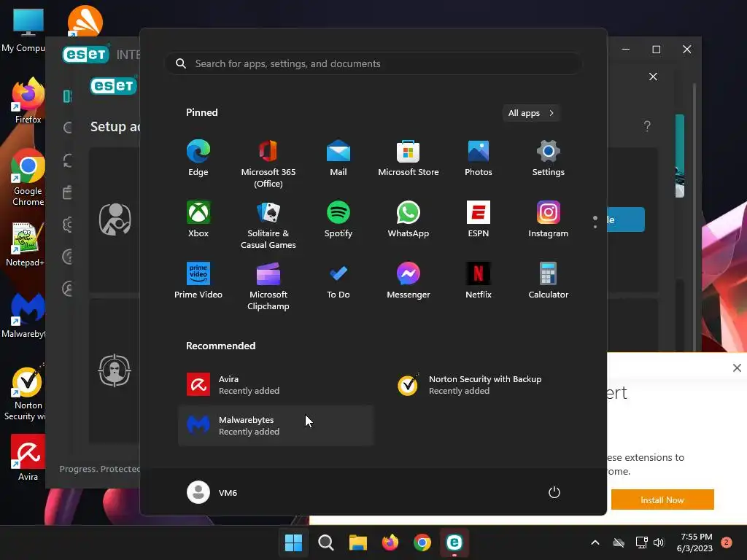Screen dimensions: 747x560
Task: Select My Computer desktop icon
Action: coord(24,30)
